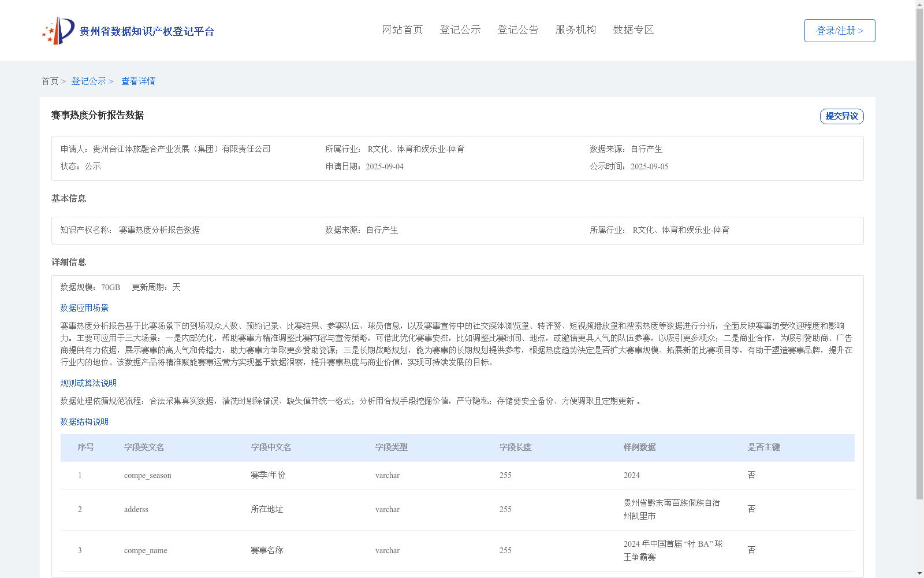Screen dimensions: 924x578
Task: Click the 状态：公示 text
Action: coord(81,166)
